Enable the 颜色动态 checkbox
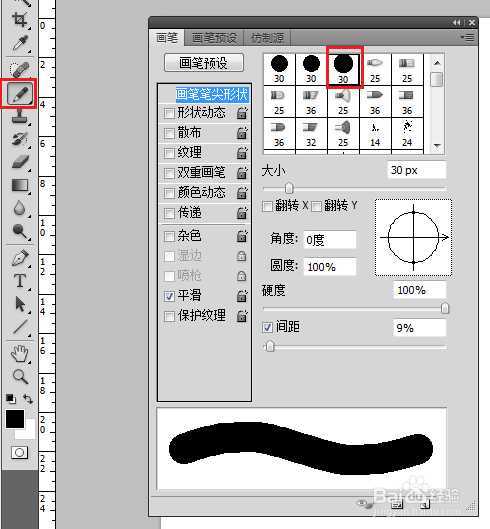The height and width of the screenshot is (529, 490). [169, 193]
